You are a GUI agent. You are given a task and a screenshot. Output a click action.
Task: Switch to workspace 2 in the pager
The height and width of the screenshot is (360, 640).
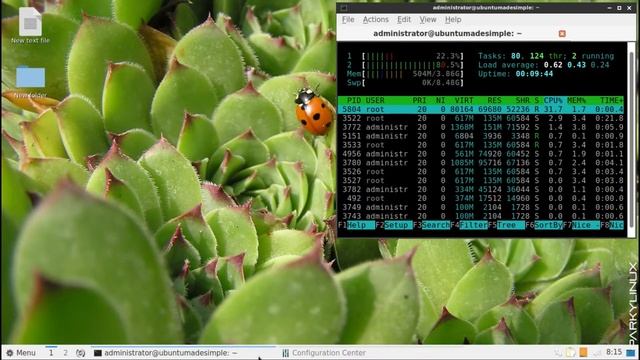click(65, 353)
